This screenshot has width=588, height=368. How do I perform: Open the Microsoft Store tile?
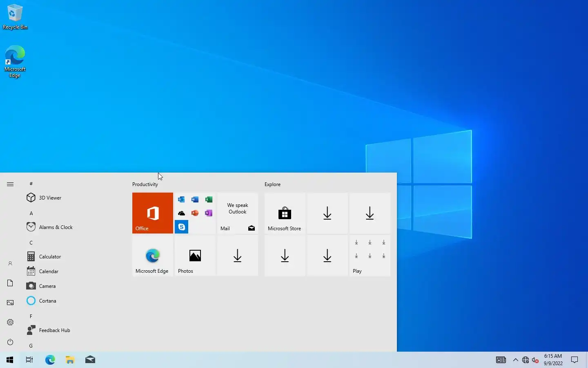tap(285, 213)
